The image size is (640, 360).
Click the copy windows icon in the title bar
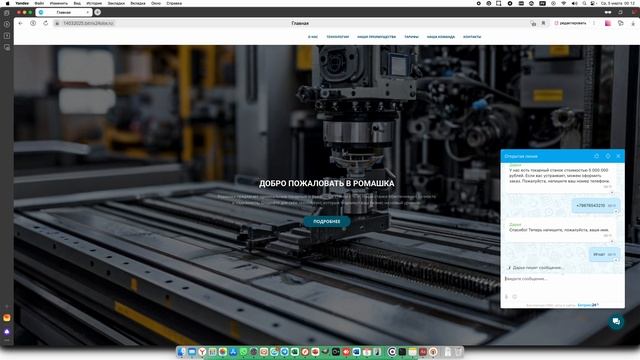point(620,12)
